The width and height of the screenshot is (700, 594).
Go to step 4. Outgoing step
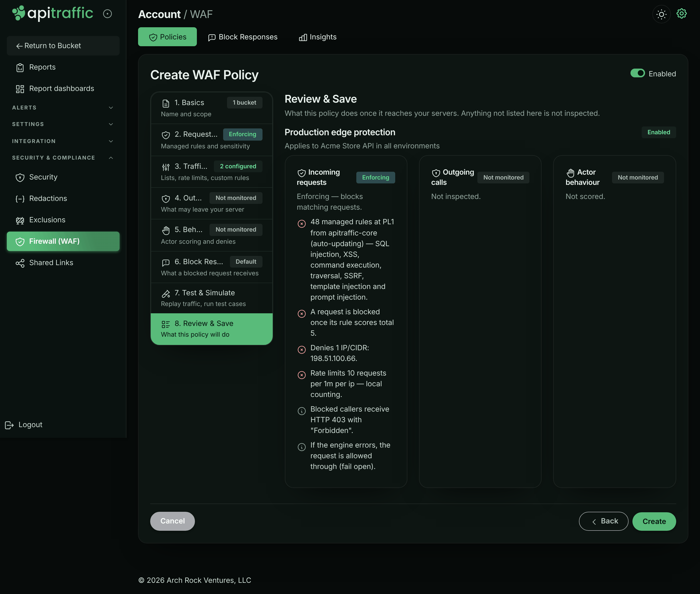point(212,203)
